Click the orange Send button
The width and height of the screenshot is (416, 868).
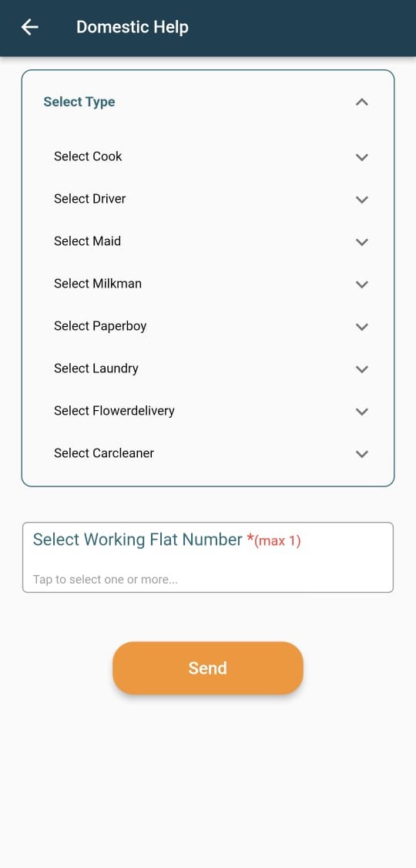pyautogui.click(x=208, y=668)
